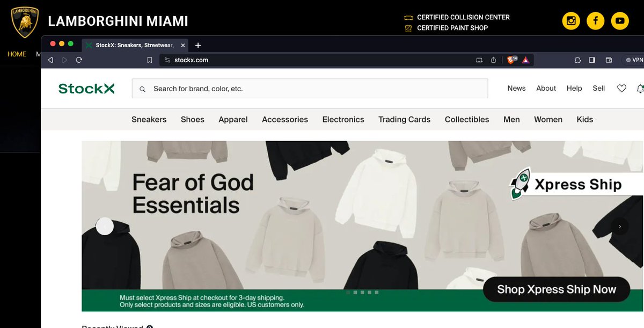The height and width of the screenshot is (328, 644).
Task: Open the extensions puzzle icon
Action: point(577,60)
